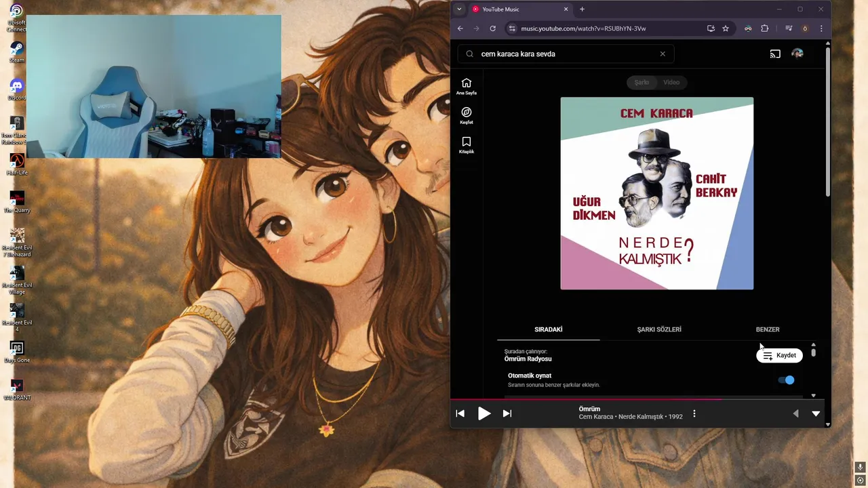Click the address bar URL
The image size is (868, 488).
[583, 28]
